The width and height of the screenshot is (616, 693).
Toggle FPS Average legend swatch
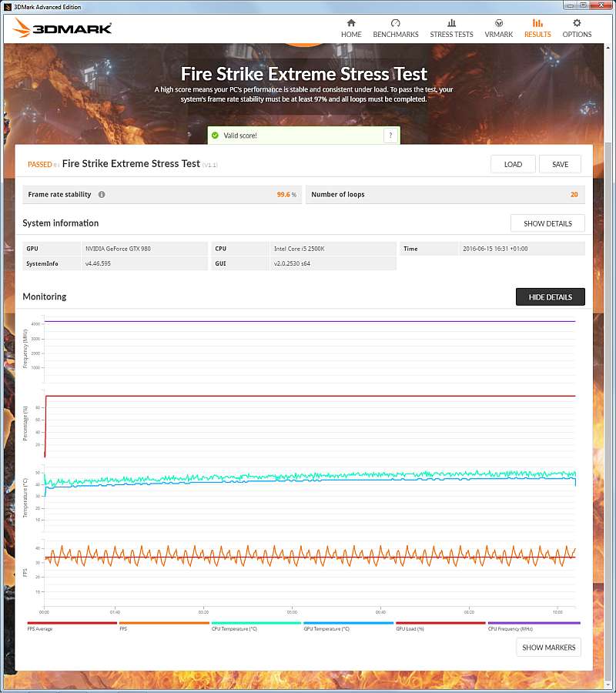tap(72, 623)
